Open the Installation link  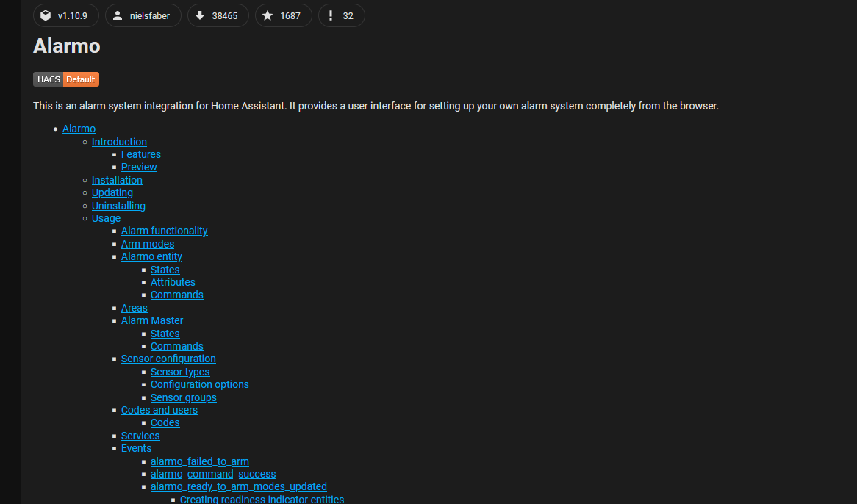click(117, 180)
